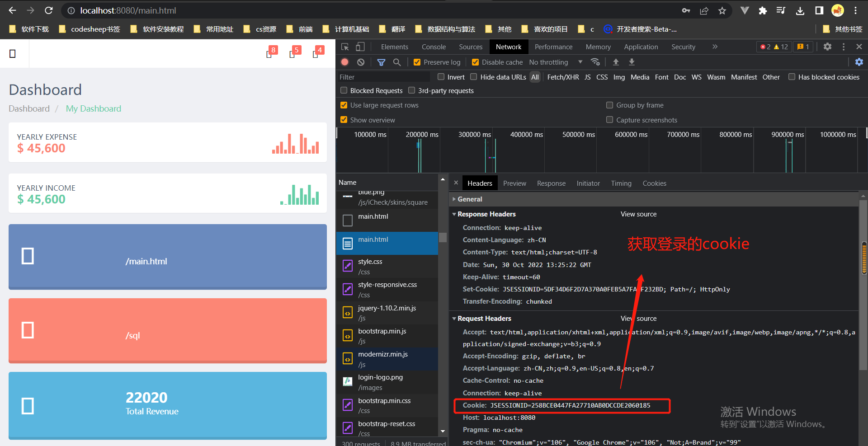Filter requests by CSS type
Image resolution: width=868 pixels, height=446 pixels.
(x=602, y=77)
